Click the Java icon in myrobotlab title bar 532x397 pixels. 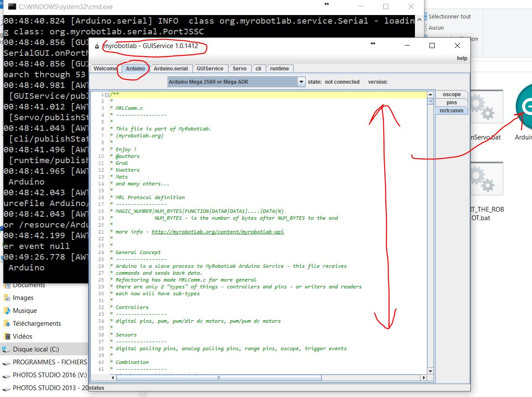[97, 46]
